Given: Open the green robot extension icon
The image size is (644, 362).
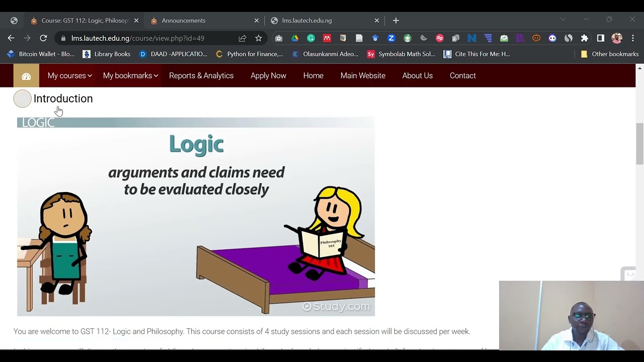Looking at the screenshot, I should pyautogui.click(x=408, y=38).
